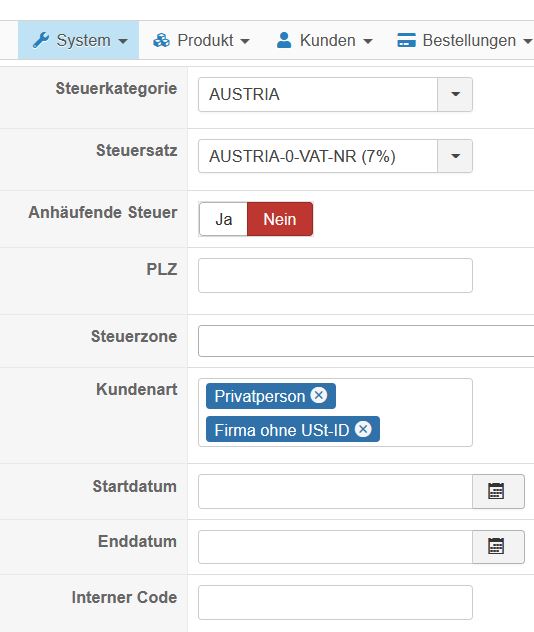Expand the Steuerkategorie dropdown arrow
The height and width of the screenshot is (632, 534).
click(x=455, y=94)
